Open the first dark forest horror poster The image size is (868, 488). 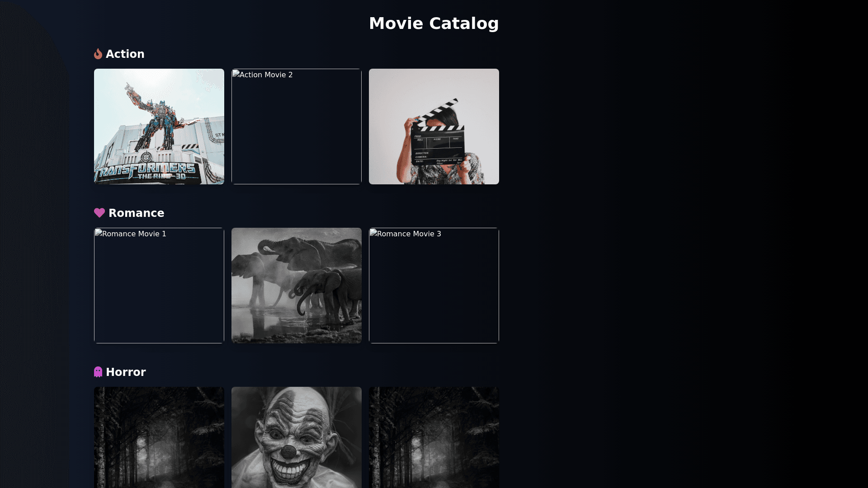pos(159,437)
